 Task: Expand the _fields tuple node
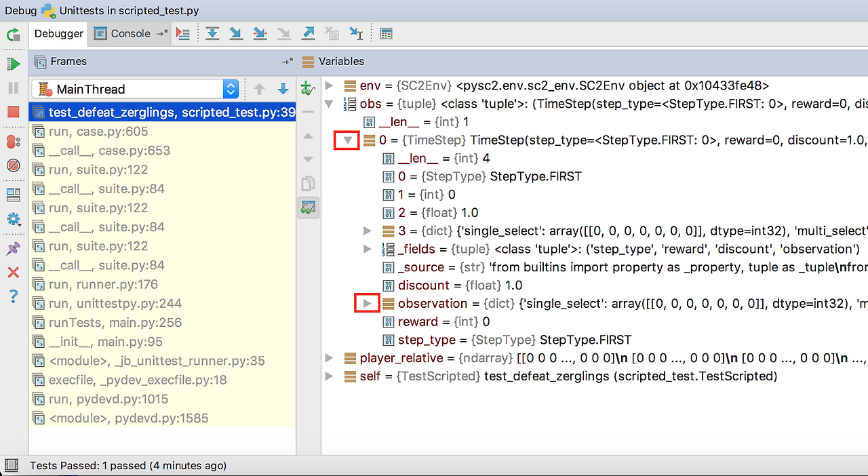click(367, 249)
